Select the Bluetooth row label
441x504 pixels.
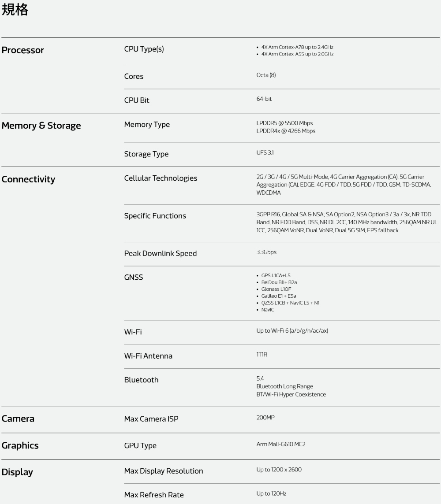click(141, 380)
